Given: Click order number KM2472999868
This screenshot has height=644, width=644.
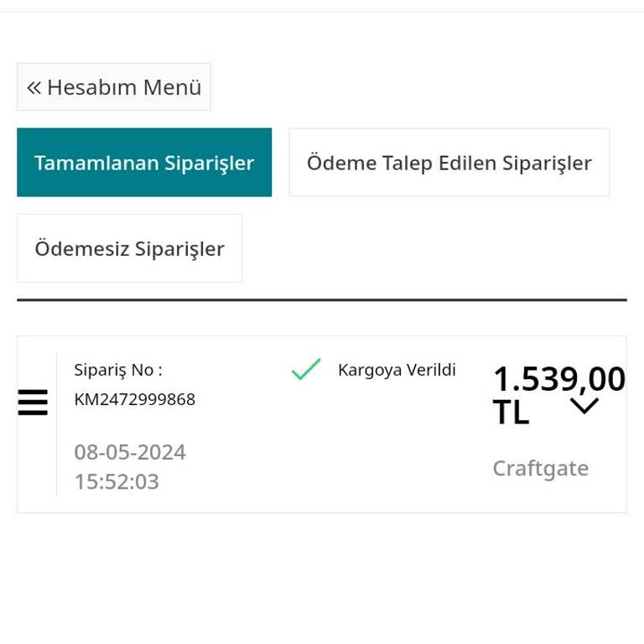Looking at the screenshot, I should click(x=134, y=399).
